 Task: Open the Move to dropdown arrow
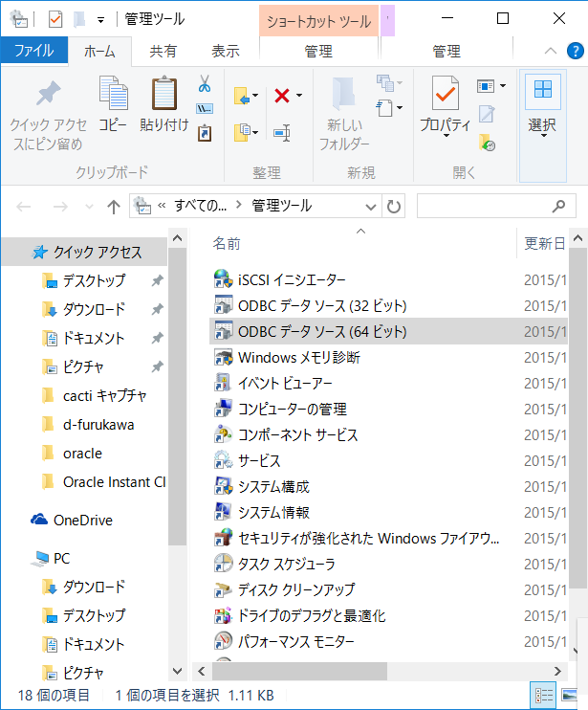pyautogui.click(x=255, y=96)
